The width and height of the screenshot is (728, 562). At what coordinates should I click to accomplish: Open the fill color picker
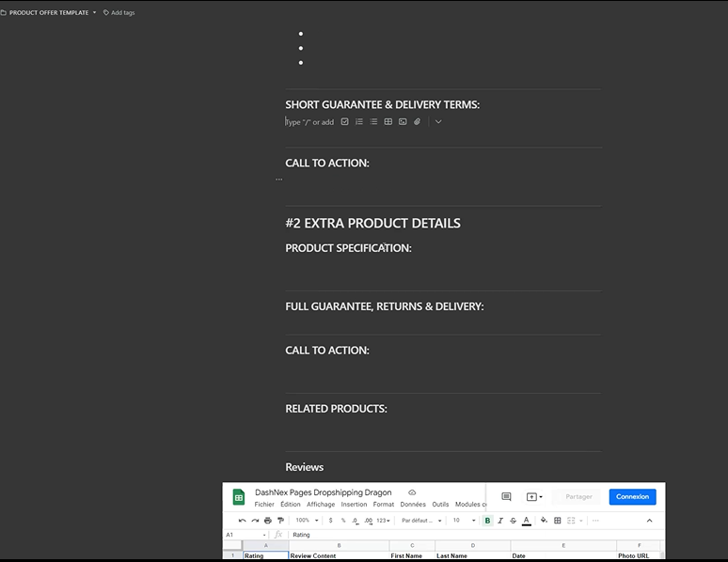pyautogui.click(x=544, y=521)
